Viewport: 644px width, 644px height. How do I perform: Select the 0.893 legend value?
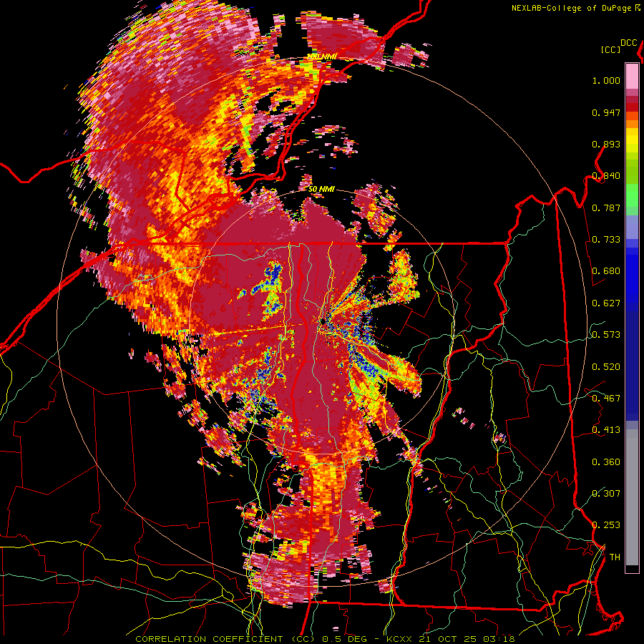tap(606, 144)
